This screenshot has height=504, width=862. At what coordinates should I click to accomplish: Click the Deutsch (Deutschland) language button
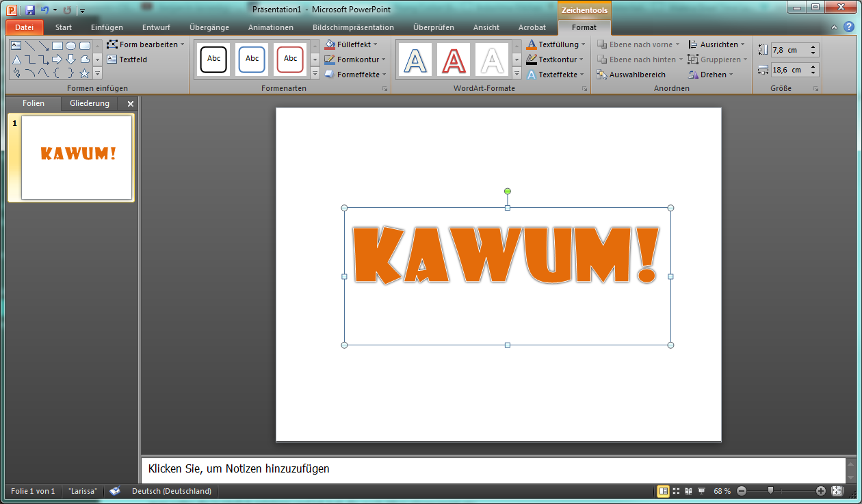[x=171, y=491]
